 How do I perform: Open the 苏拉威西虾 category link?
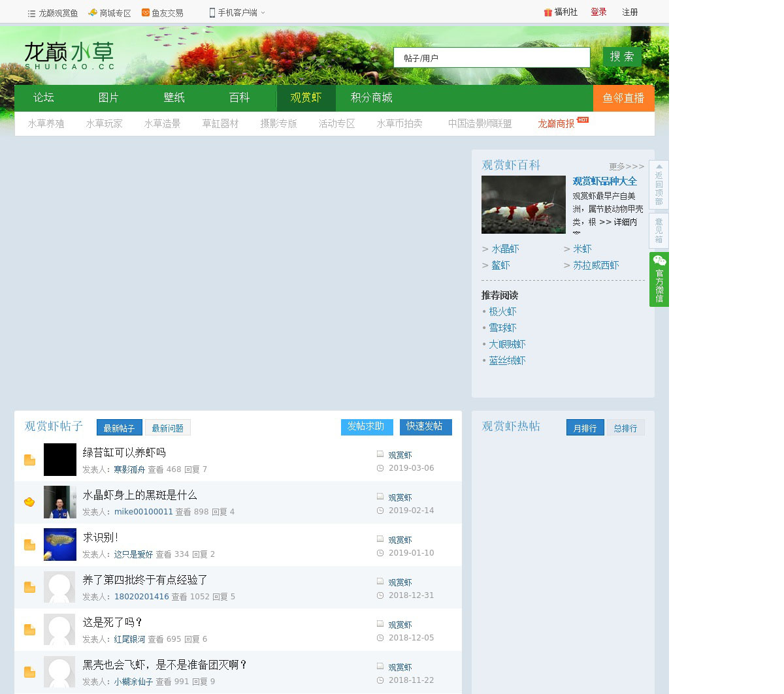point(596,265)
